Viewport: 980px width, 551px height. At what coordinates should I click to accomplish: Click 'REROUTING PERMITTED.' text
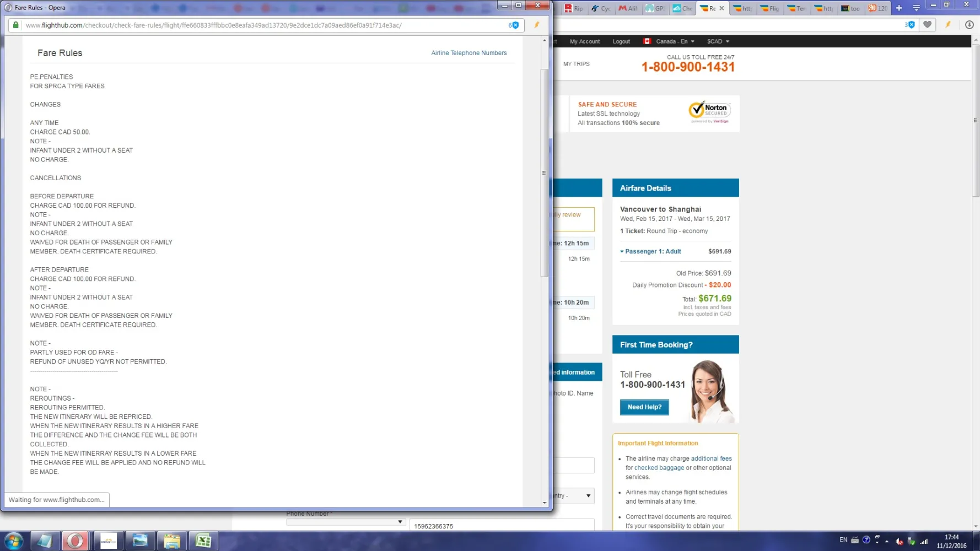(67, 408)
